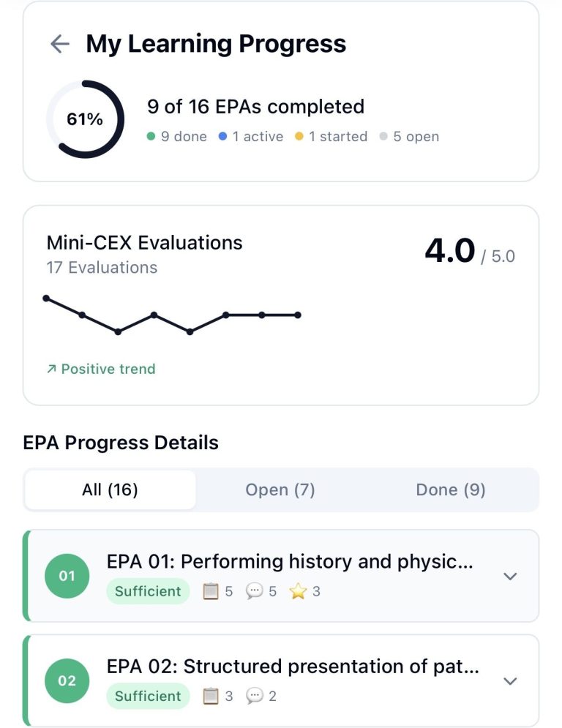Click the 61% circular progress ring

[85, 119]
